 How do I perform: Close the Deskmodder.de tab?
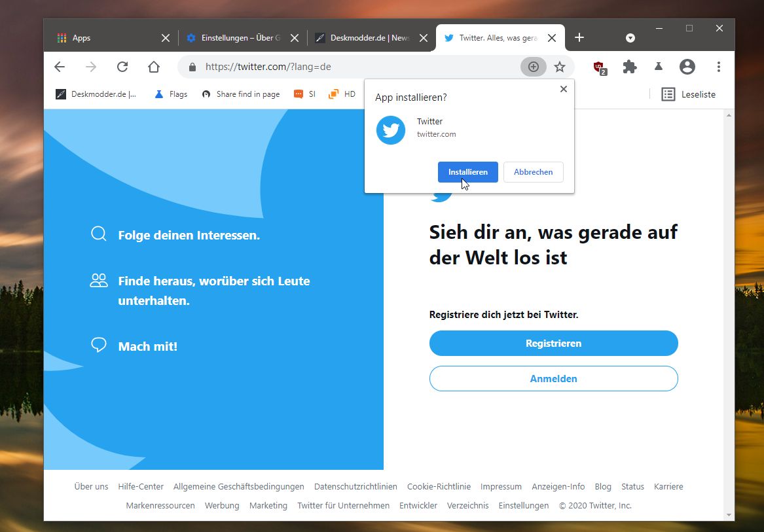pos(424,38)
